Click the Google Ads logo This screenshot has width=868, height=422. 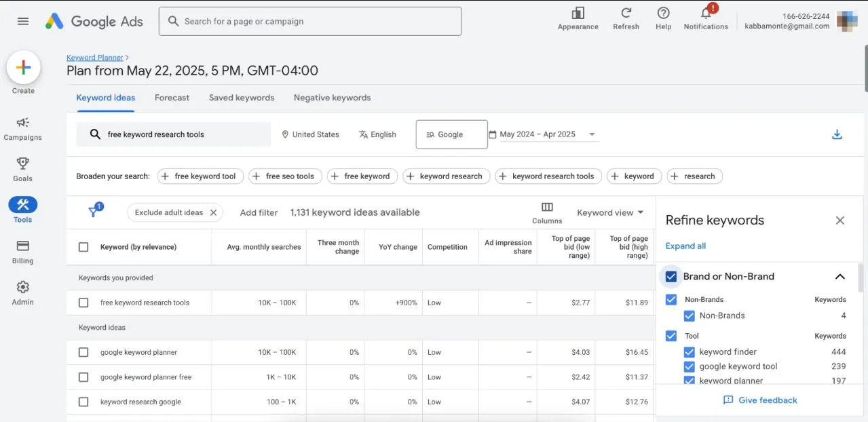[x=94, y=21]
